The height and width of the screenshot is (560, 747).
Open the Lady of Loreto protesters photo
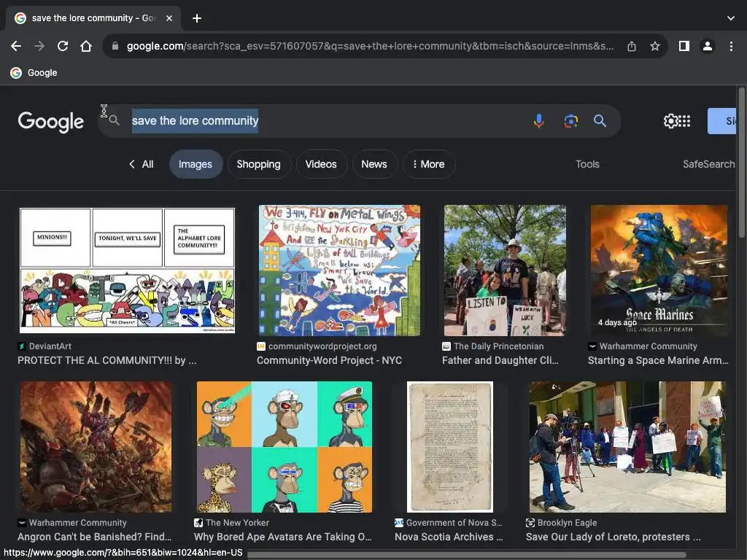click(627, 447)
